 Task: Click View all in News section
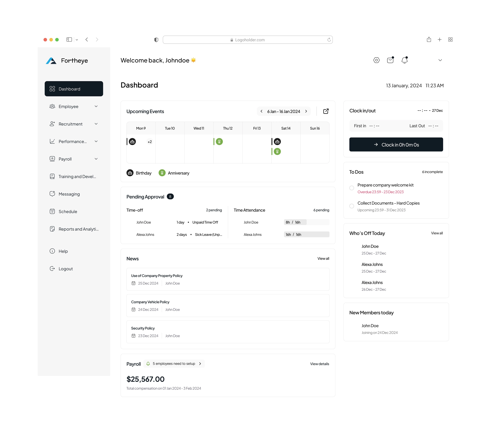323,258
